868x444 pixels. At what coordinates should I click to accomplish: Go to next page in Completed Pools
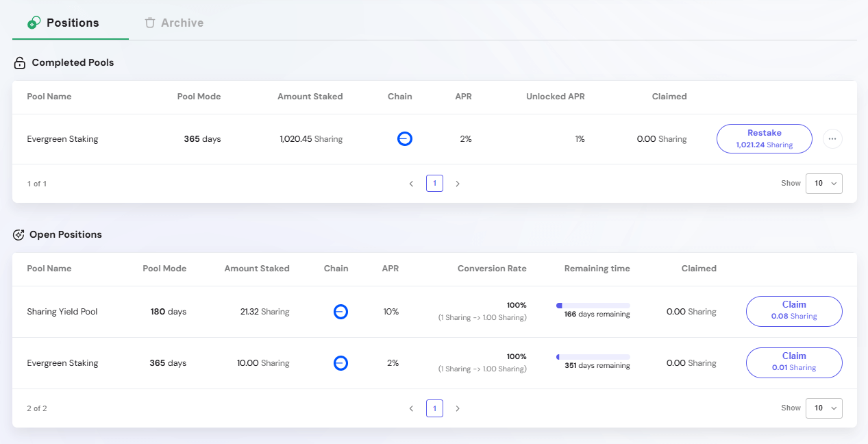point(458,184)
